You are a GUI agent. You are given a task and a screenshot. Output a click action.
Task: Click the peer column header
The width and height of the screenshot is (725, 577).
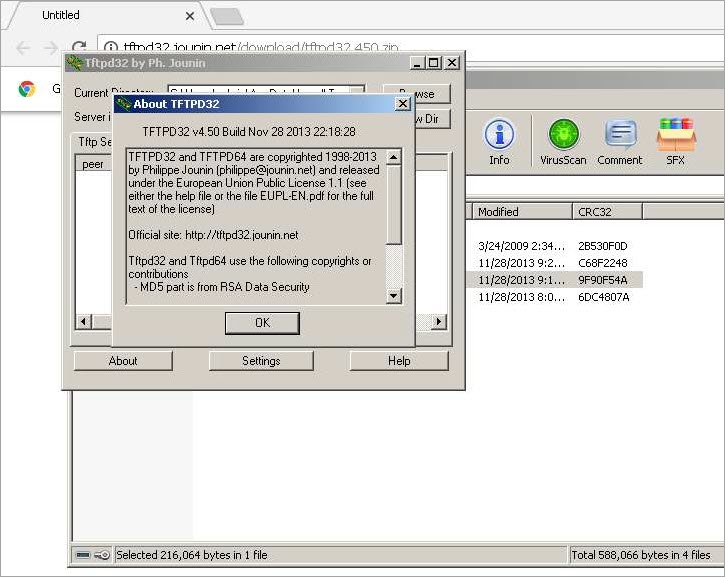click(93, 164)
